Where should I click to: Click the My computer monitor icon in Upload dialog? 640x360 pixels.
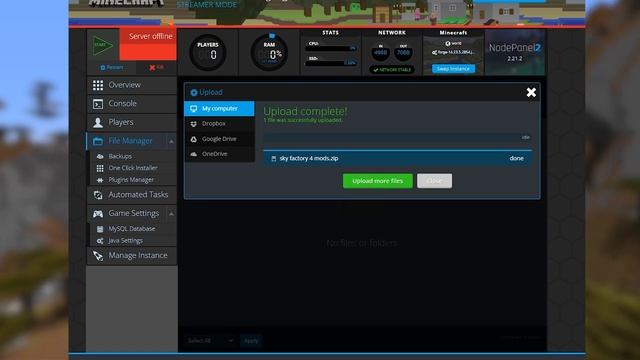coord(194,109)
